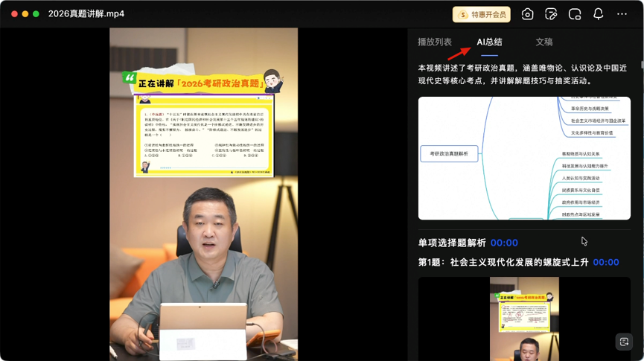Jump to 单项选择题解析 timestamp 00:00
This screenshot has width=644, height=361.
504,243
